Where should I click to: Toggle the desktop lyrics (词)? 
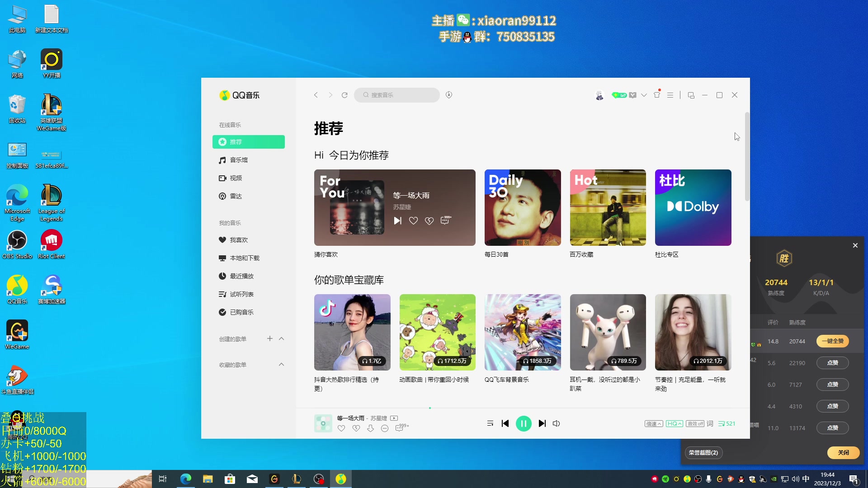(x=710, y=423)
